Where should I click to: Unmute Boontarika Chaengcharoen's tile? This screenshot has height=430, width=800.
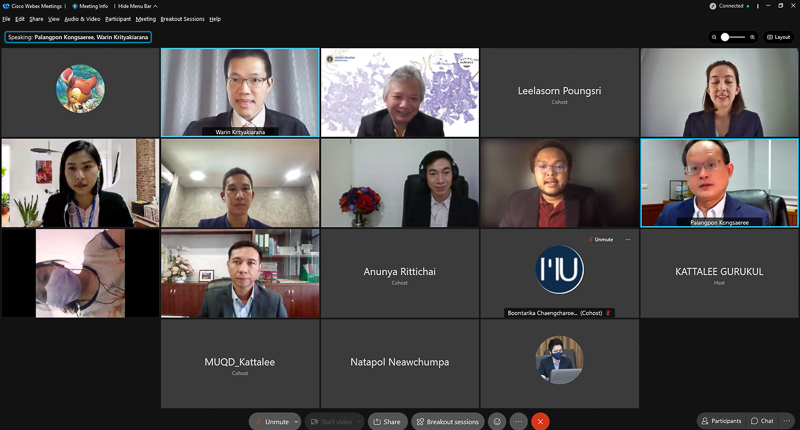(601, 239)
